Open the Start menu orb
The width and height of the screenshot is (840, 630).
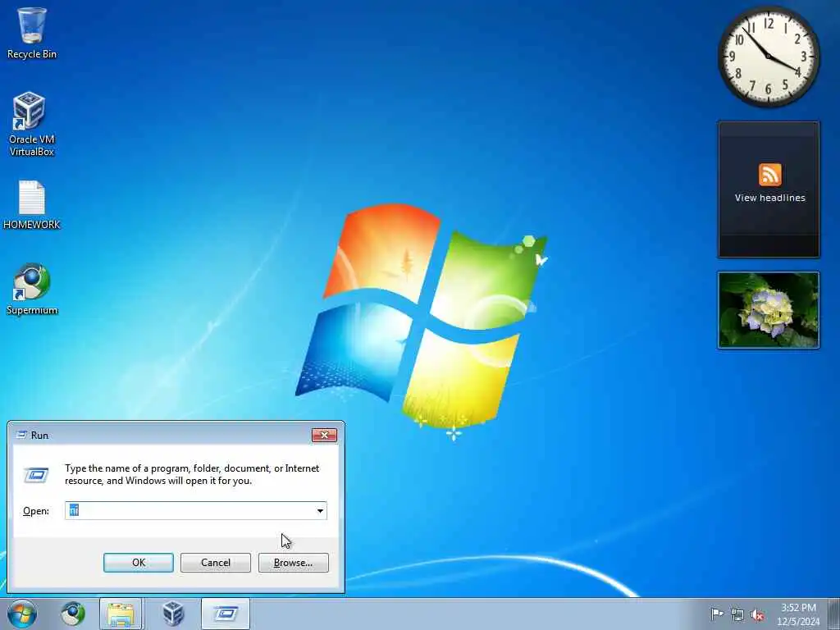click(x=22, y=614)
